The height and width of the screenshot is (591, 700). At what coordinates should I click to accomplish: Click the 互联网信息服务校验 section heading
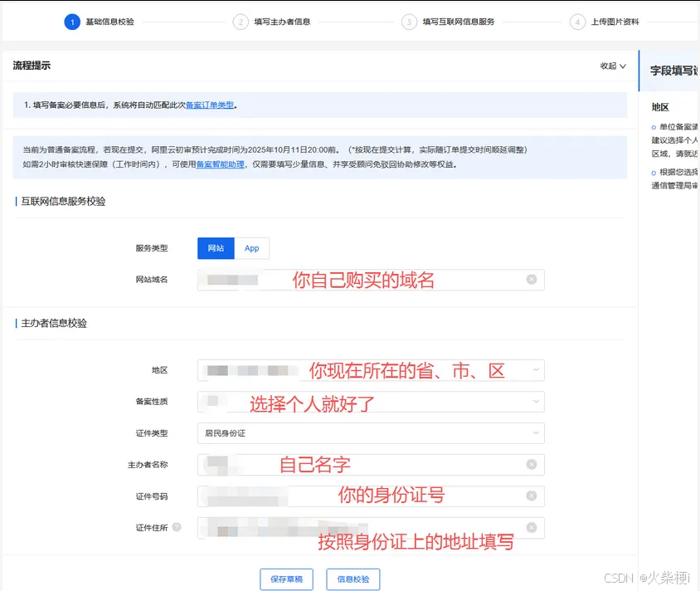click(63, 202)
